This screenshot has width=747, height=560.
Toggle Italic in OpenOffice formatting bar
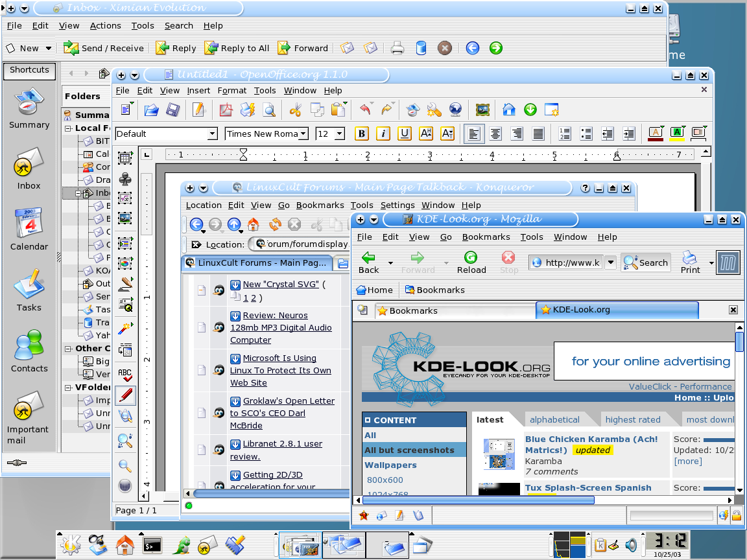click(x=383, y=134)
